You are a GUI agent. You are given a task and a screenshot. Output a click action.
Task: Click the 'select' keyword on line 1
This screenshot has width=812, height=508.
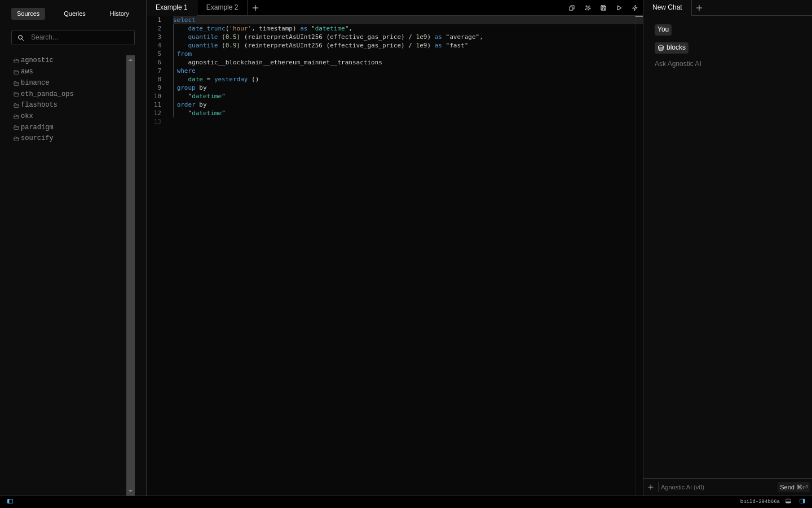coord(184,20)
